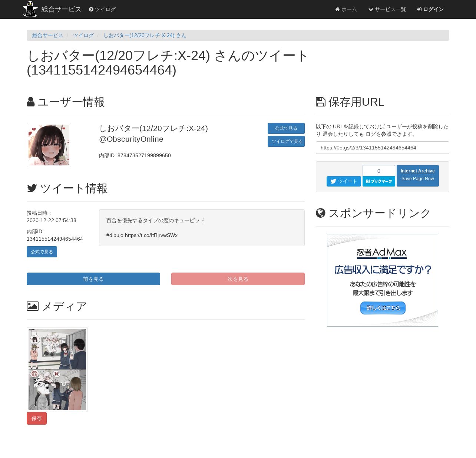
Task: Open ツイログ item in top navbar
Action: [102, 9]
